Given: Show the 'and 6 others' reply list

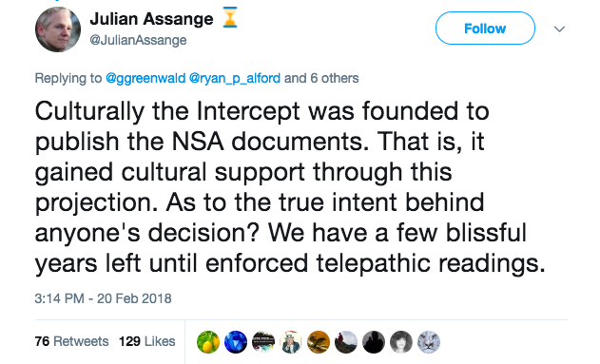Looking at the screenshot, I should click(321, 78).
